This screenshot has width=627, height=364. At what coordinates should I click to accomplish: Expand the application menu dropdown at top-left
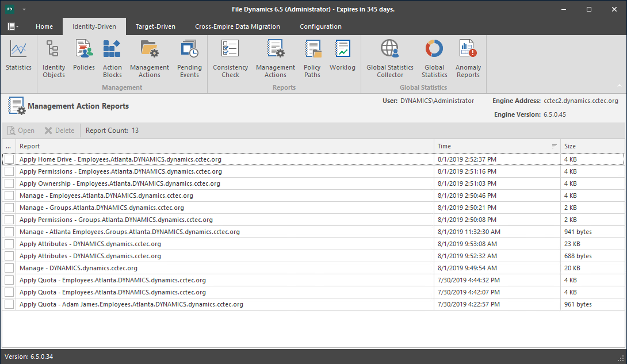(x=13, y=26)
